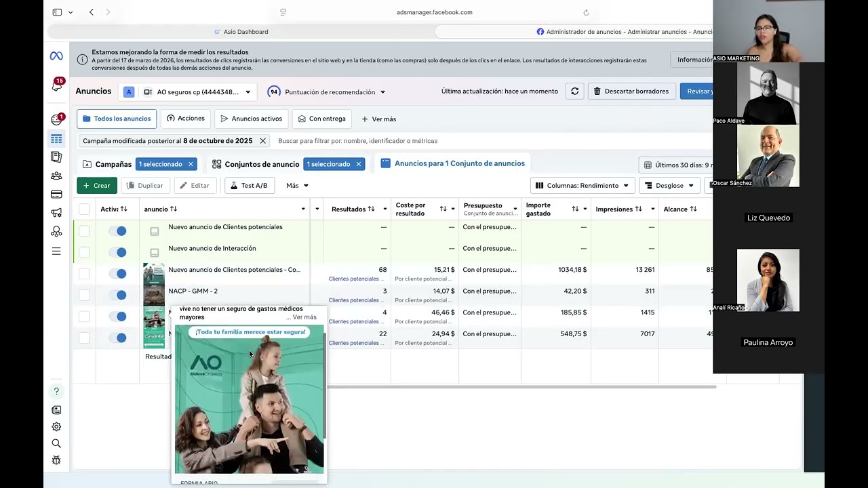Click the Meta logo icon
This screenshot has width=868, height=488.
click(x=56, y=56)
